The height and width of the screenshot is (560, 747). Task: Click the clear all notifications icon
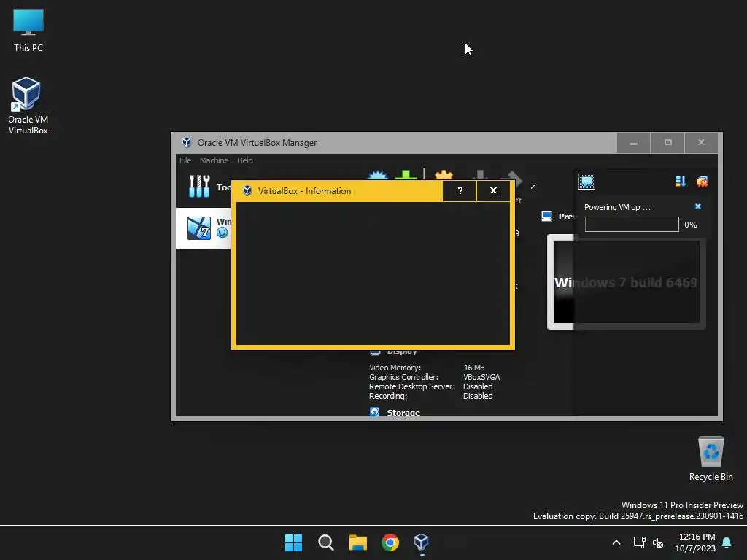[703, 182]
